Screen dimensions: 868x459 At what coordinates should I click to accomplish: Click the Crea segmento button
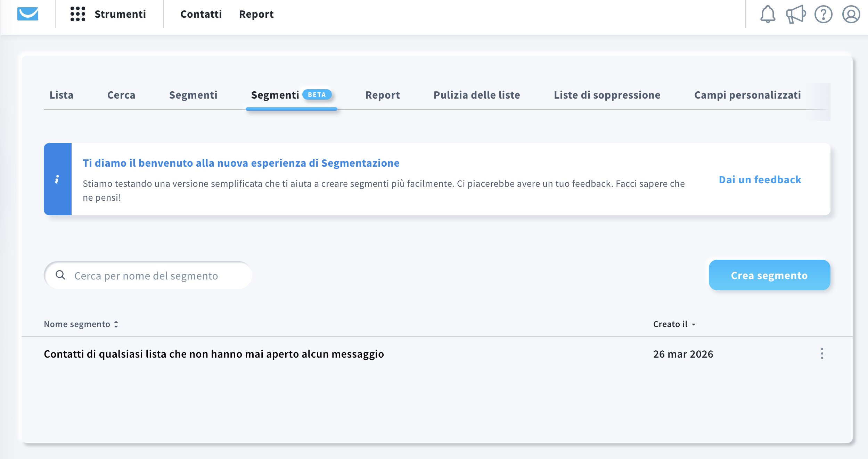point(769,275)
